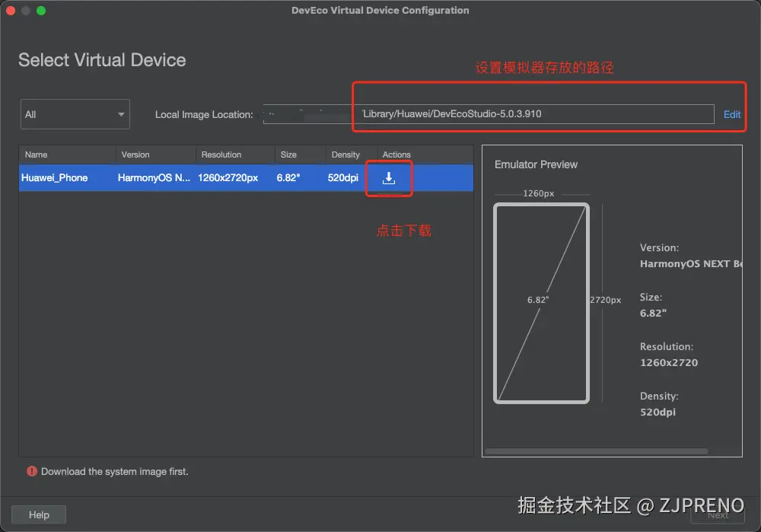Click the 1260x2720 resolution value in preview
The height and width of the screenshot is (532, 761).
point(669,362)
